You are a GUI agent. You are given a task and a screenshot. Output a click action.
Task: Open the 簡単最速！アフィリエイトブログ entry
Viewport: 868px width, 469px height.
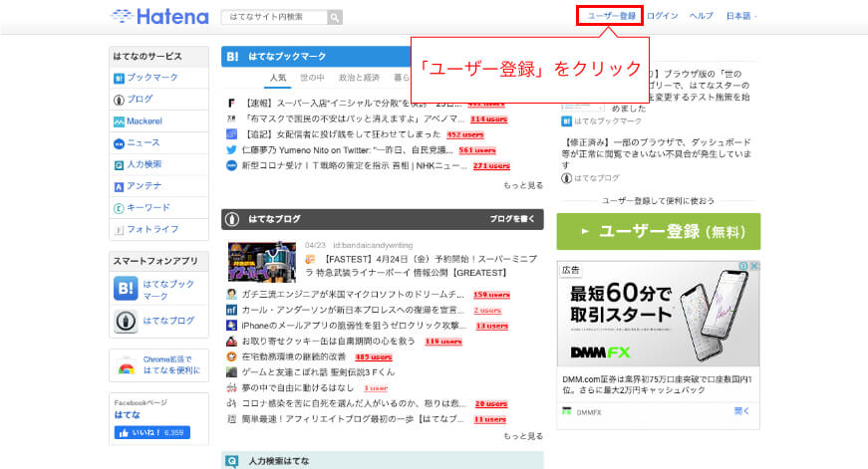point(353,418)
